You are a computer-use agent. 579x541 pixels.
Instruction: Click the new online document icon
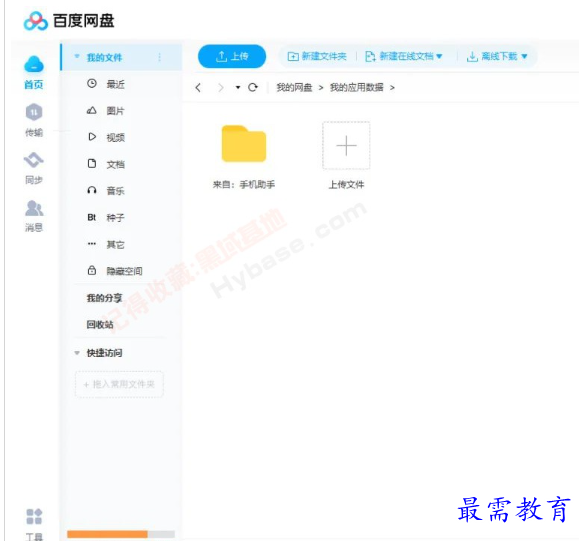click(370, 57)
